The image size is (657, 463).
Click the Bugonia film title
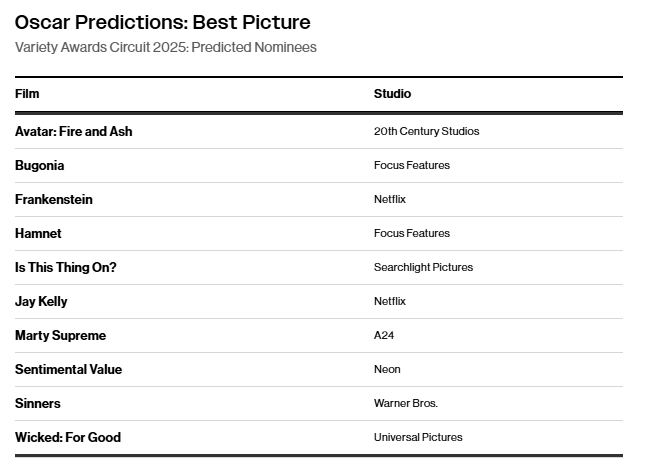(x=42, y=166)
